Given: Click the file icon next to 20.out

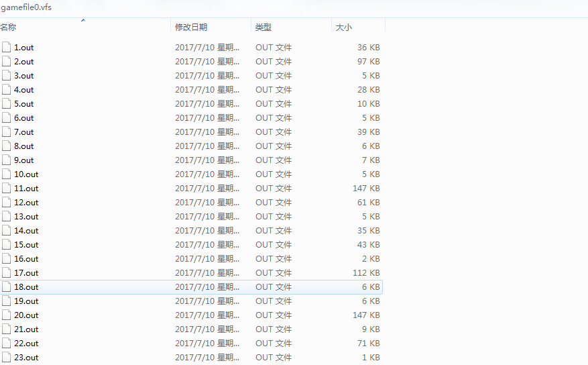Looking at the screenshot, I should [6, 315].
